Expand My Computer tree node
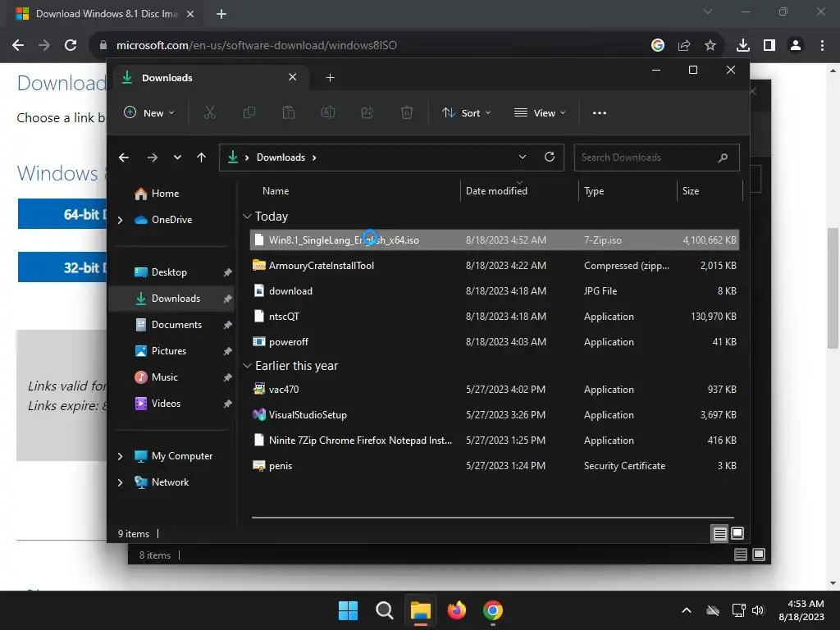840x630 pixels. click(x=121, y=456)
